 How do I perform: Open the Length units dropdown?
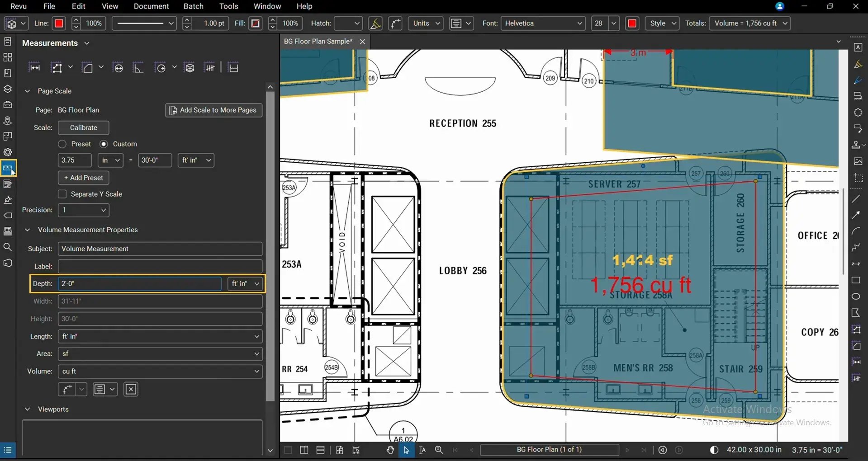pyautogui.click(x=160, y=337)
